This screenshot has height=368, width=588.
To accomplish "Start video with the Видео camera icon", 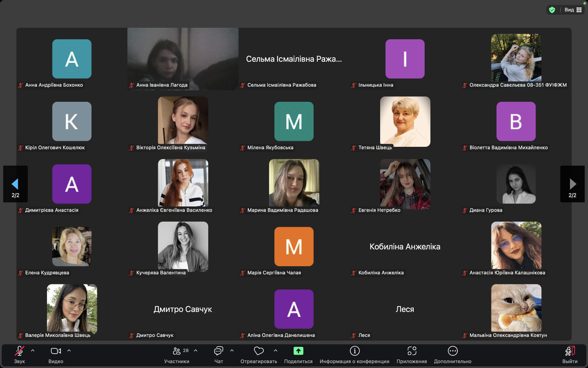I will 56,351.
